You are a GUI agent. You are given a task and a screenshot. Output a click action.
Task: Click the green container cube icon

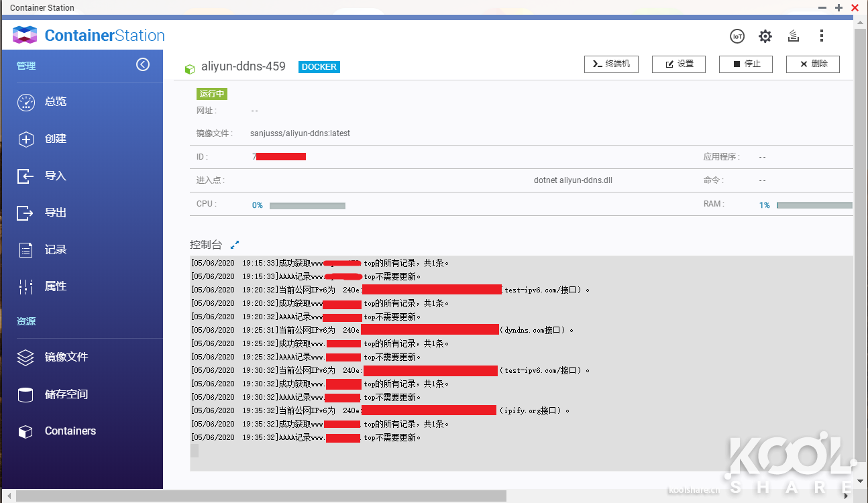pyautogui.click(x=190, y=68)
